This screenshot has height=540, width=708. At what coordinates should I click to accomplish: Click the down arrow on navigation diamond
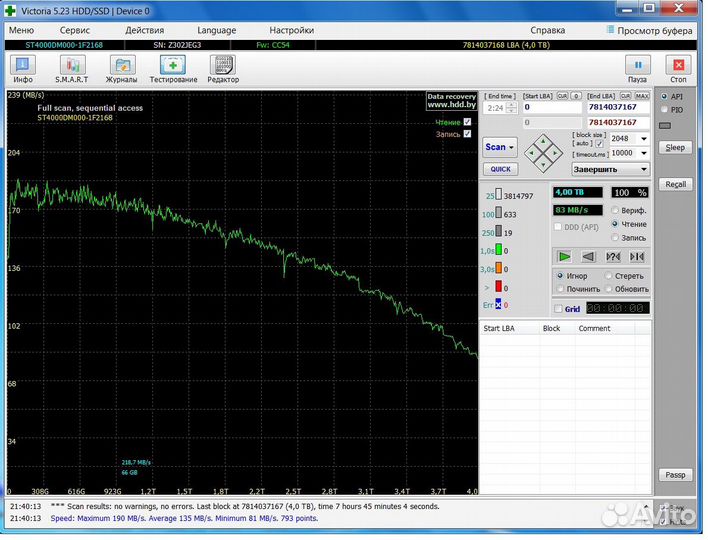click(x=543, y=165)
